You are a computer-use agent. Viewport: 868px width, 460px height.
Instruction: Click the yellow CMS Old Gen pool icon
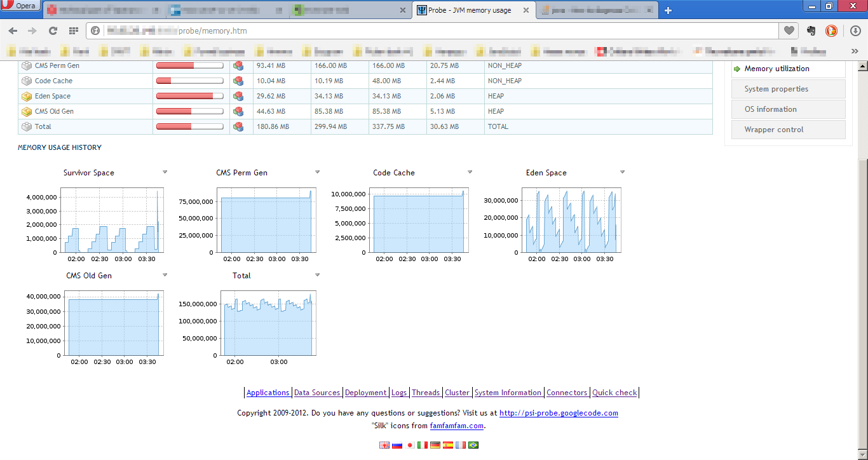(x=27, y=111)
